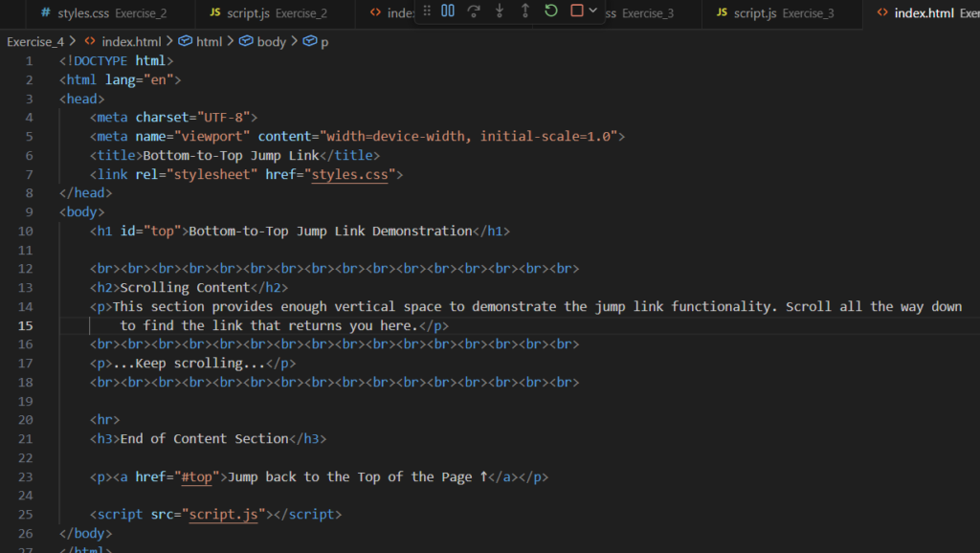The width and height of the screenshot is (980, 553).
Task: Click line number 15 in gutter
Action: (27, 325)
